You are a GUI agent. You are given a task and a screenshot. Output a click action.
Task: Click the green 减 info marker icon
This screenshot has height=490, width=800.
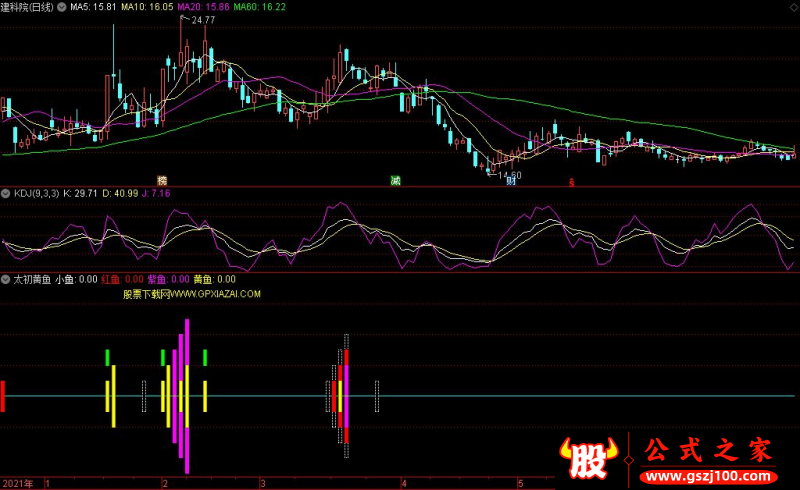pos(395,181)
